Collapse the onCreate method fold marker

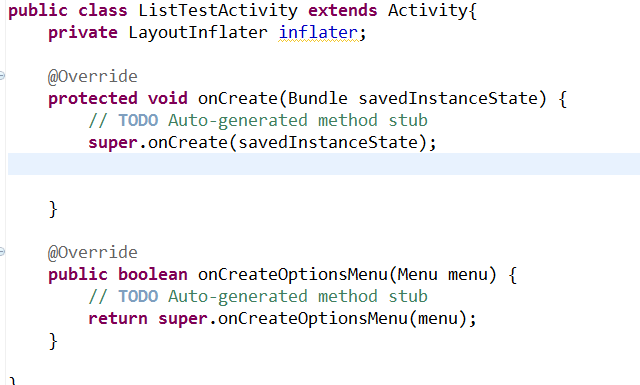2,76
